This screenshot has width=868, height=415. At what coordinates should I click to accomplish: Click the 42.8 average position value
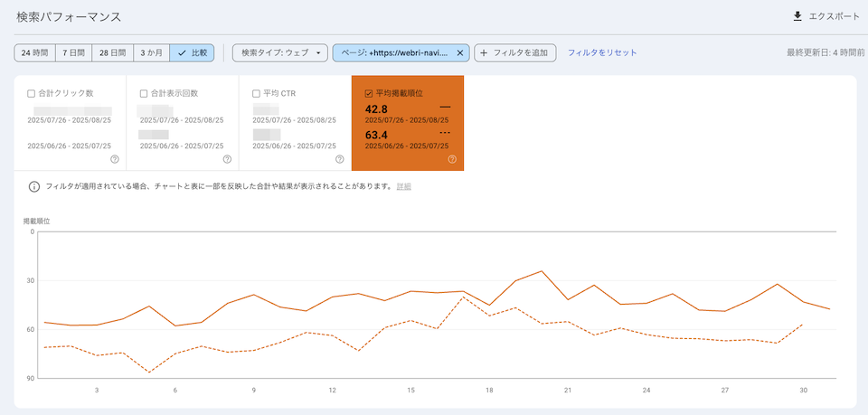click(x=376, y=109)
